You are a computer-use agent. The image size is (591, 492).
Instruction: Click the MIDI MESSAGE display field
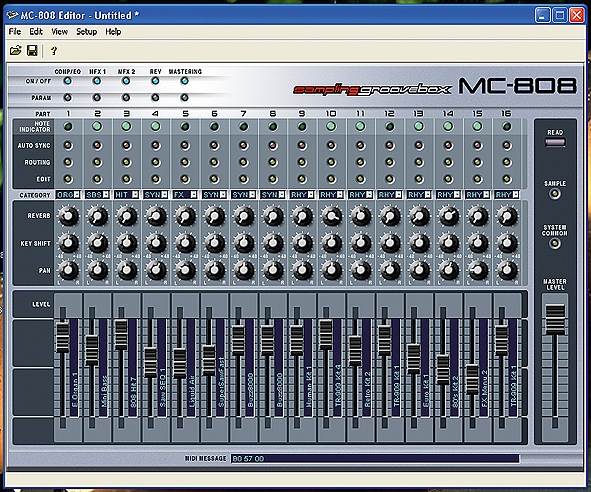tap(375, 458)
